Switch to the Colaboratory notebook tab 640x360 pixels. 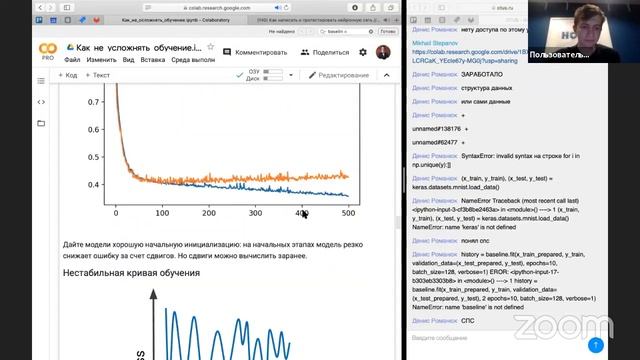(176, 20)
